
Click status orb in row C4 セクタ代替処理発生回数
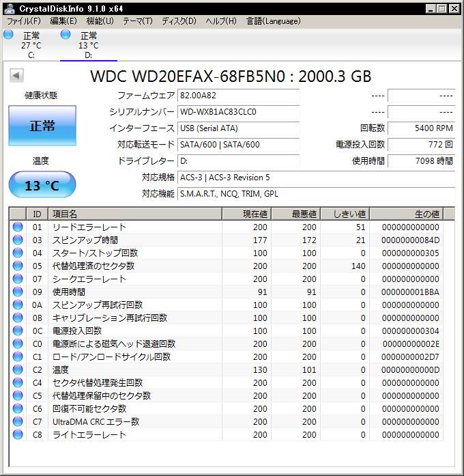[18, 382]
